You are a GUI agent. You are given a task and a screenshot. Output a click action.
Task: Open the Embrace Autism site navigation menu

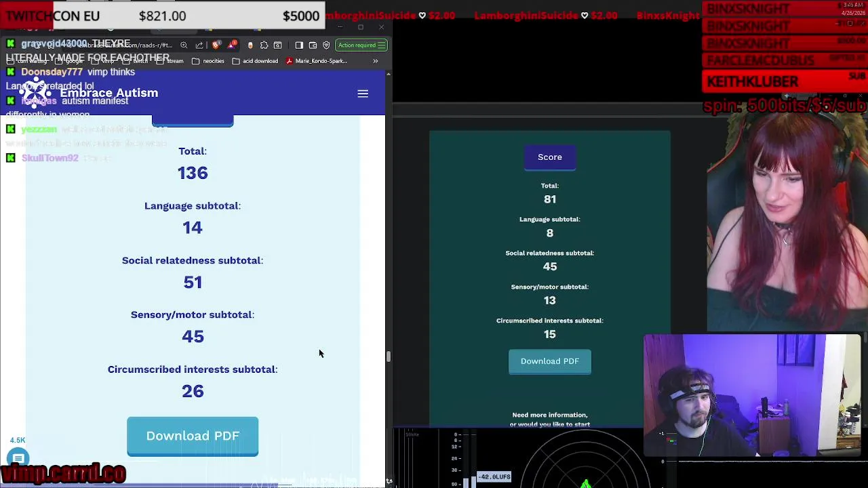click(x=363, y=94)
